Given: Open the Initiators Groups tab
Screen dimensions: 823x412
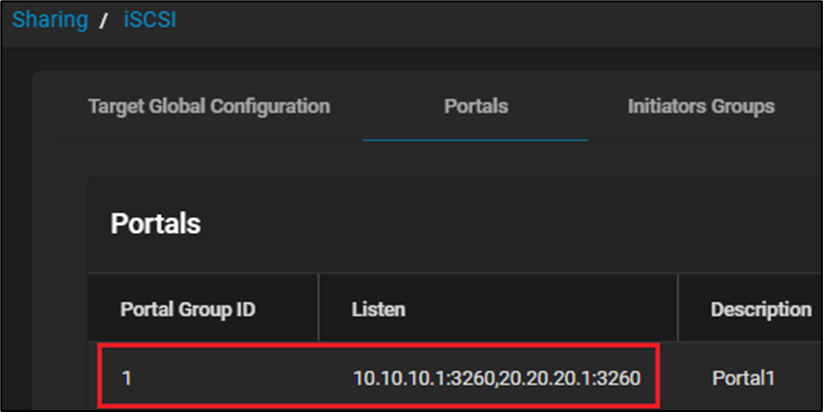Looking at the screenshot, I should point(701,106).
